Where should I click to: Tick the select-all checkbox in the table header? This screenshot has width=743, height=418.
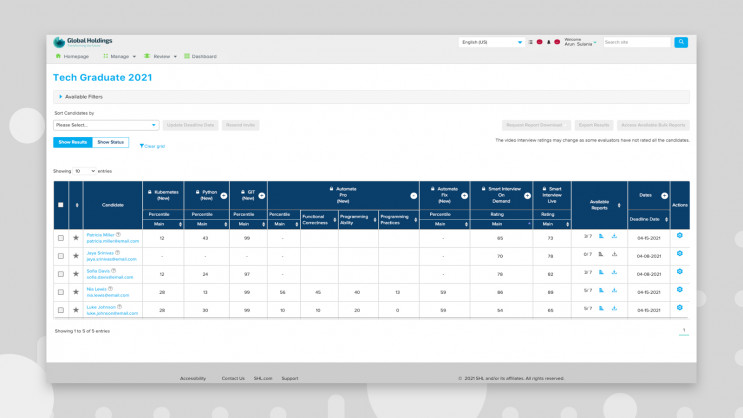61,205
